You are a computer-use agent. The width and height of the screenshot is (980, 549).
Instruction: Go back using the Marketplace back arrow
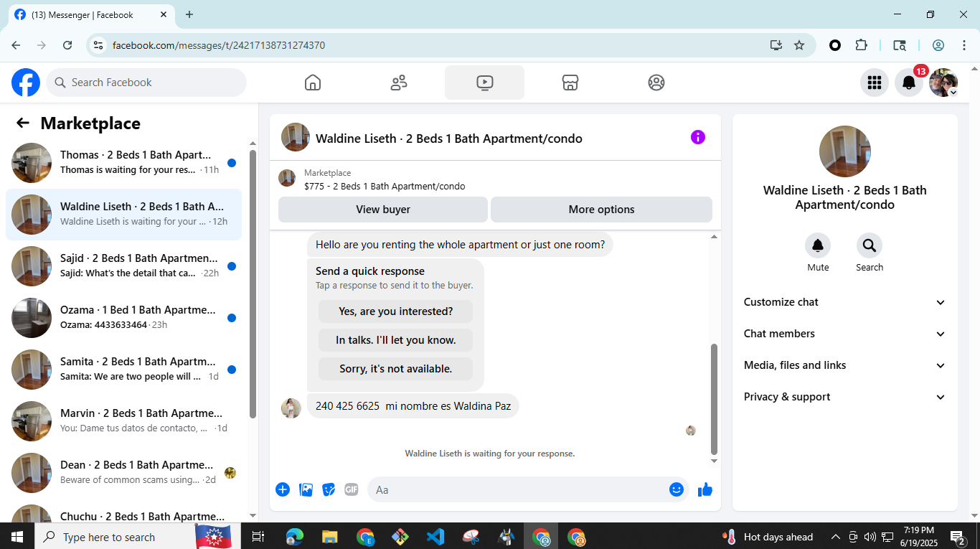point(23,123)
